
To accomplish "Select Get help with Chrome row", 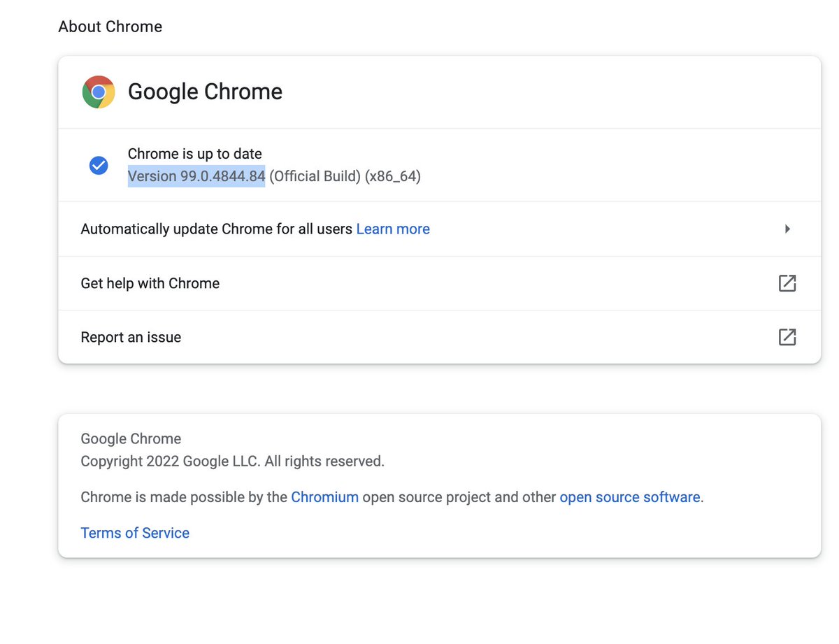I will point(439,283).
